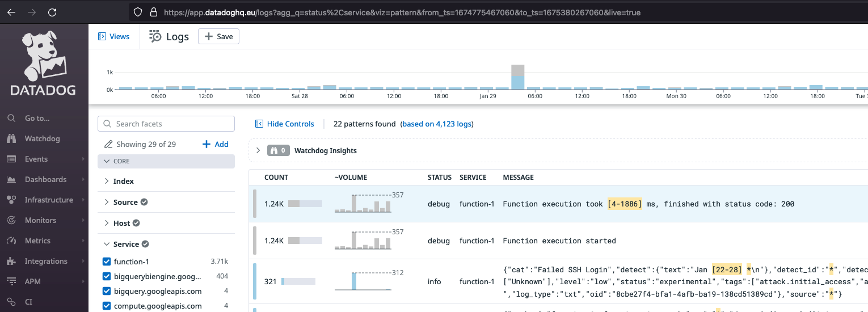
Task: Expand the Watchdog Insights section
Action: 258,150
